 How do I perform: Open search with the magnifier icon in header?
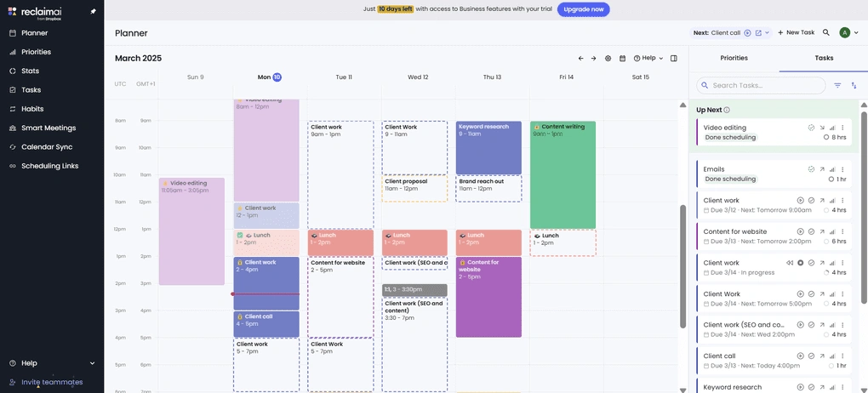pyautogui.click(x=826, y=32)
